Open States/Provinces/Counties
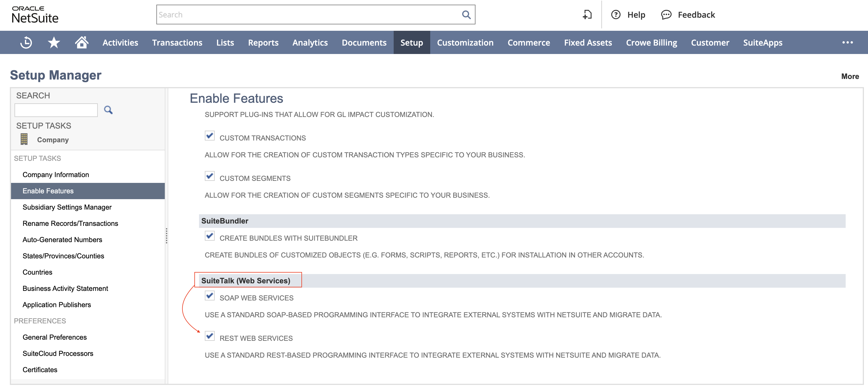Image resolution: width=868 pixels, height=389 pixels. click(63, 256)
